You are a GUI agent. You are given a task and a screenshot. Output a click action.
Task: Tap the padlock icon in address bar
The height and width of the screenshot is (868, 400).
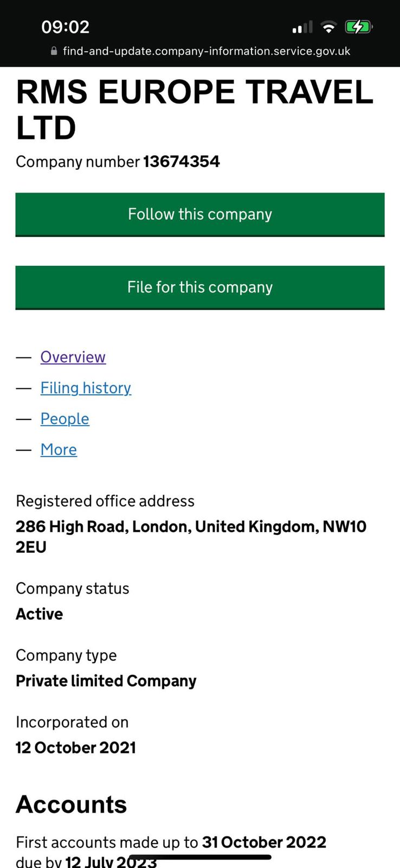pyautogui.click(x=54, y=51)
